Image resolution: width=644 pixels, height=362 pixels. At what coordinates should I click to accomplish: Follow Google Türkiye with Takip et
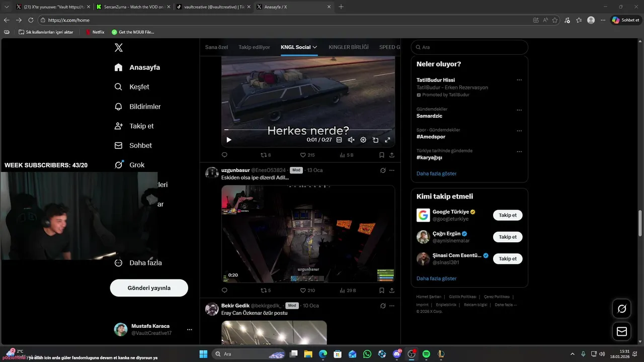tap(508, 215)
